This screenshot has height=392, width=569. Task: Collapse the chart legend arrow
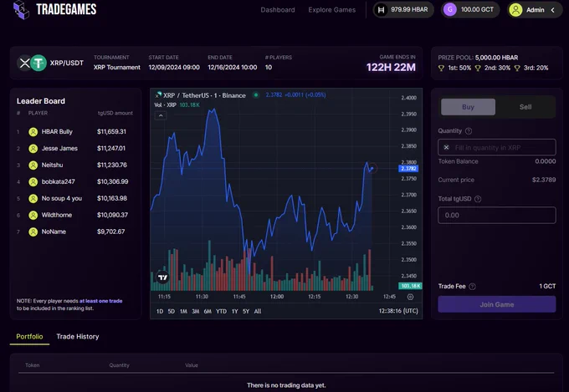(161, 115)
